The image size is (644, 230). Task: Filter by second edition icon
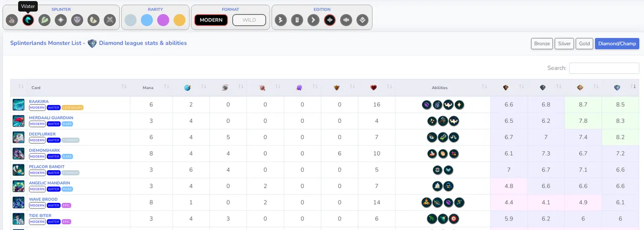pos(297,20)
